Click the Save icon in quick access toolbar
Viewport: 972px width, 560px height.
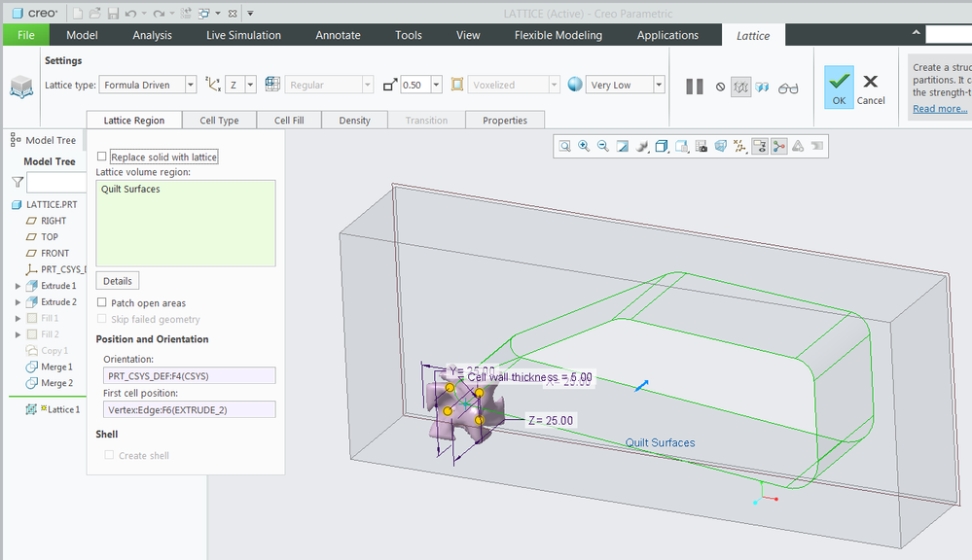[x=113, y=14]
